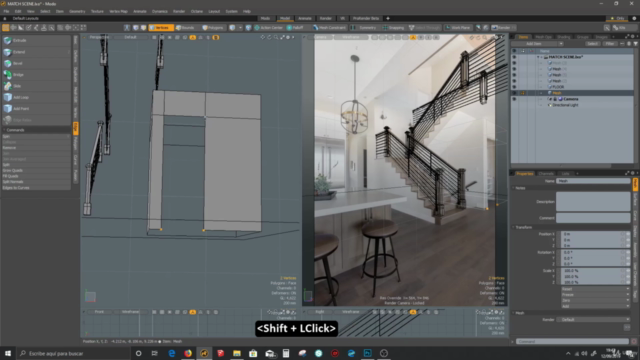Click the Remove command
The width and height of the screenshot is (640, 360).
(36, 148)
